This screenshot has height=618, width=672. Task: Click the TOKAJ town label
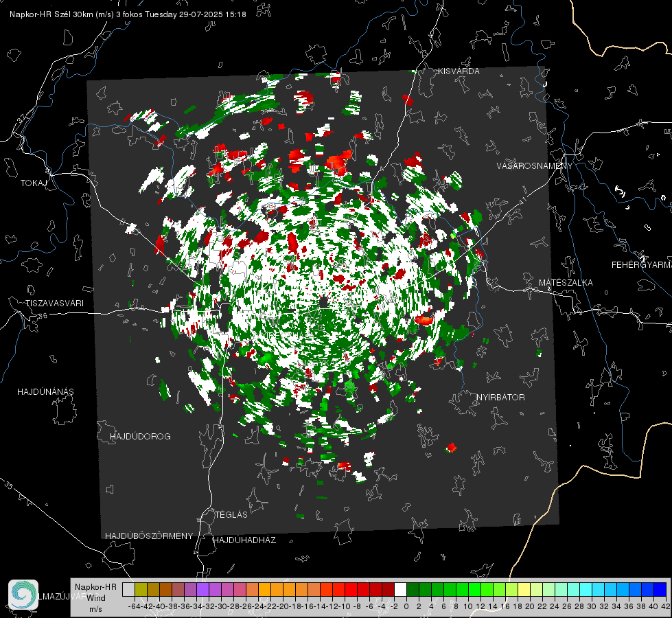click(34, 183)
